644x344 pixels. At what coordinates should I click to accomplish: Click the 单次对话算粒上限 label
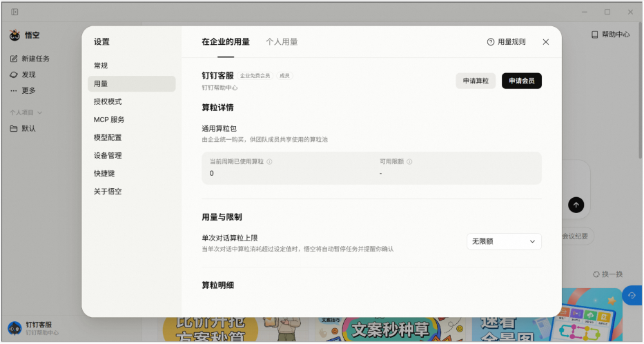[x=230, y=239]
